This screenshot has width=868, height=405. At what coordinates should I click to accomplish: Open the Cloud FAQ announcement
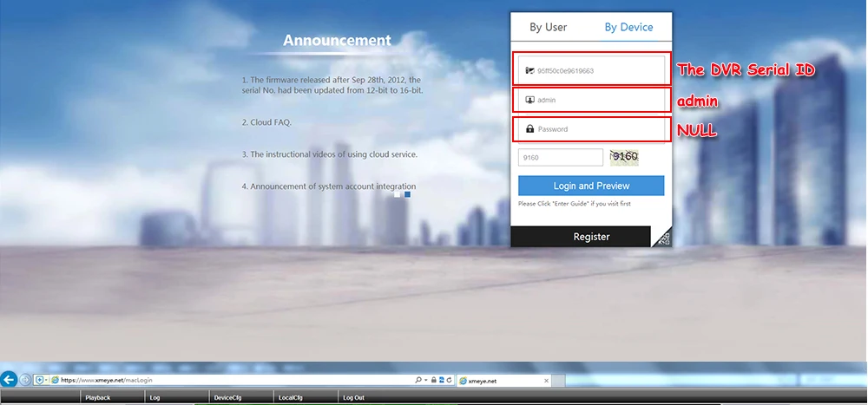pos(266,123)
